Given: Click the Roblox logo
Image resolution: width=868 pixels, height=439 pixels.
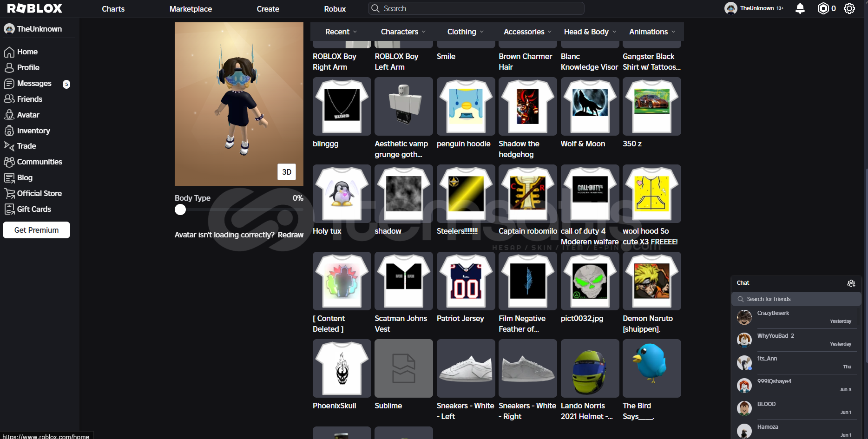Looking at the screenshot, I should [x=34, y=8].
